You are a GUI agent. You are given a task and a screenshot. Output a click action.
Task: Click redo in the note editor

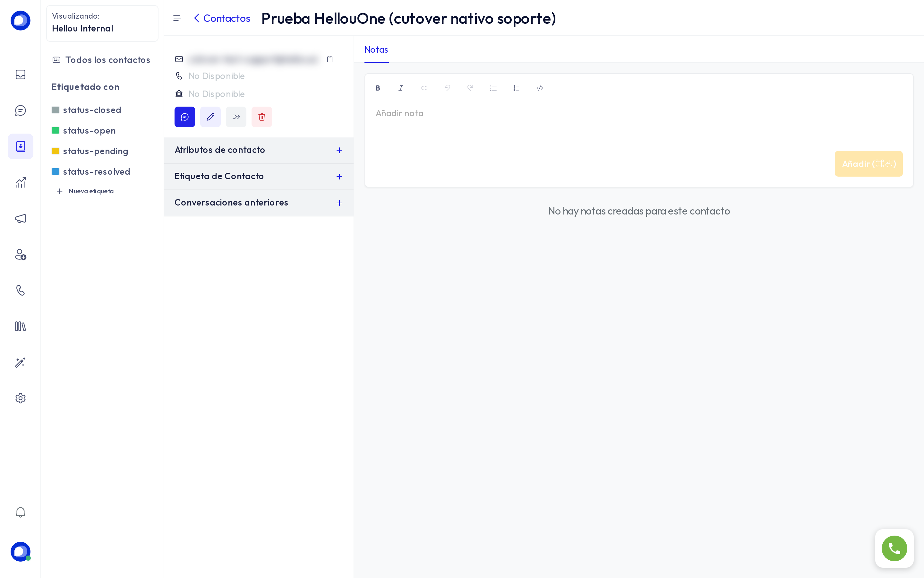coord(470,88)
